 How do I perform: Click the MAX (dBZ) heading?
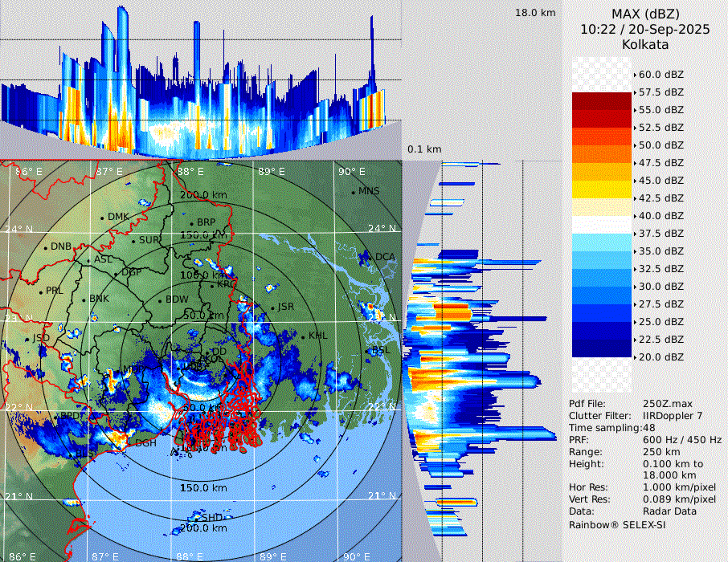click(644, 14)
